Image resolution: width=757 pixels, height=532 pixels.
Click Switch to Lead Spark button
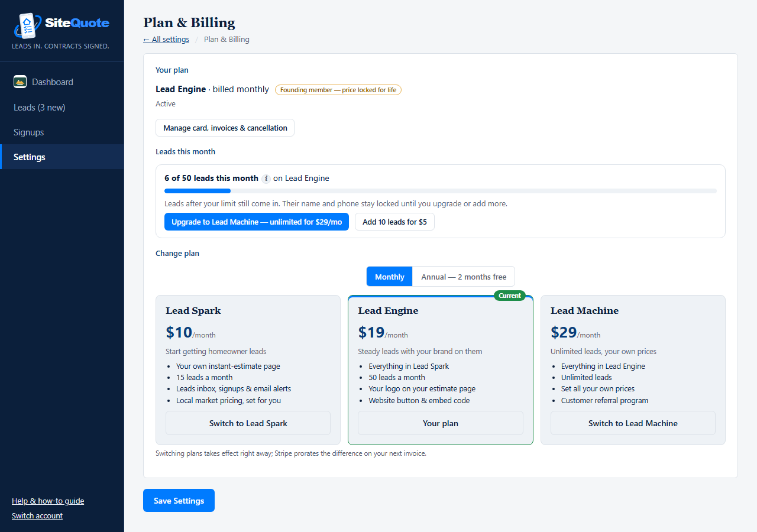coord(248,423)
